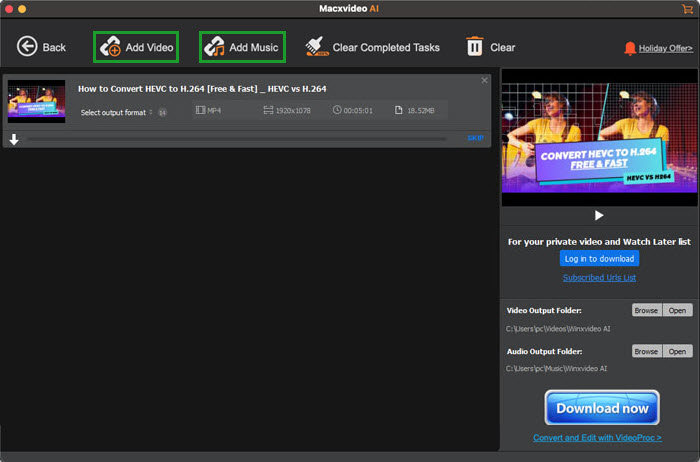Click the white download arrow icon
Image resolution: width=700 pixels, height=462 pixels.
(x=14, y=140)
